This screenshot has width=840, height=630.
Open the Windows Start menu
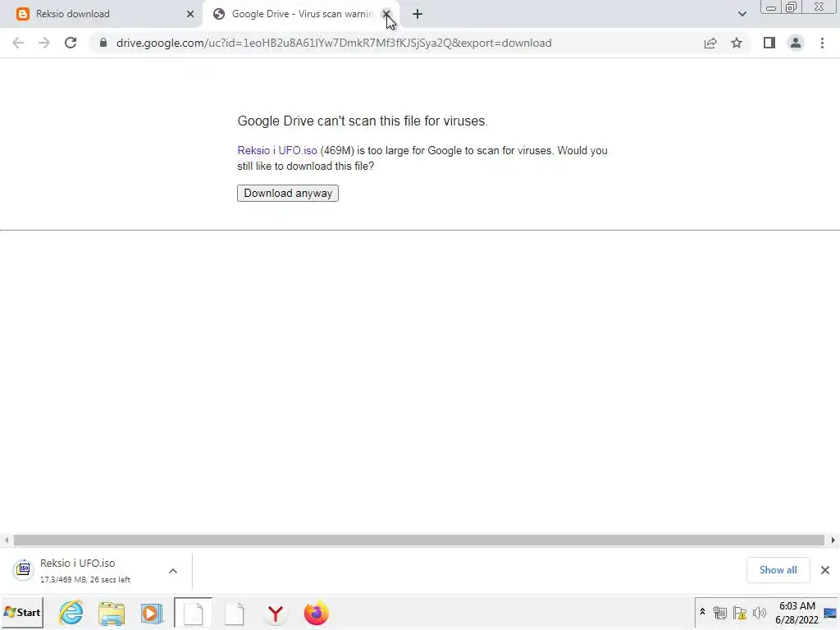pos(22,612)
